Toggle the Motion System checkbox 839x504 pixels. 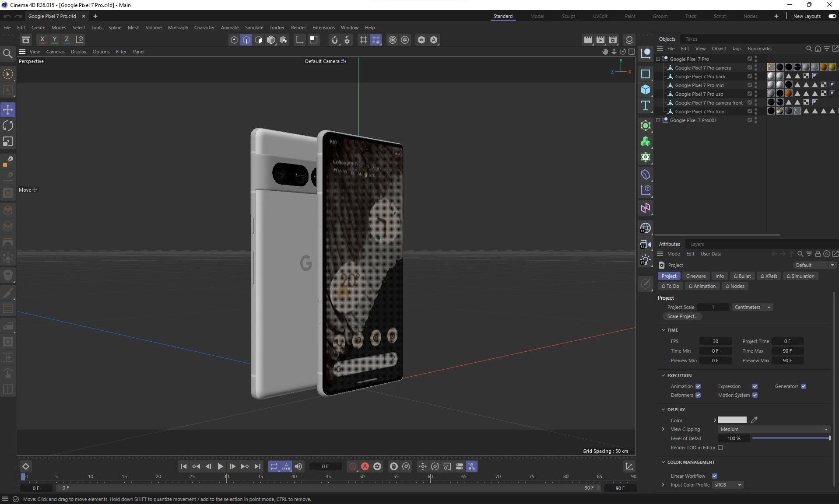755,395
